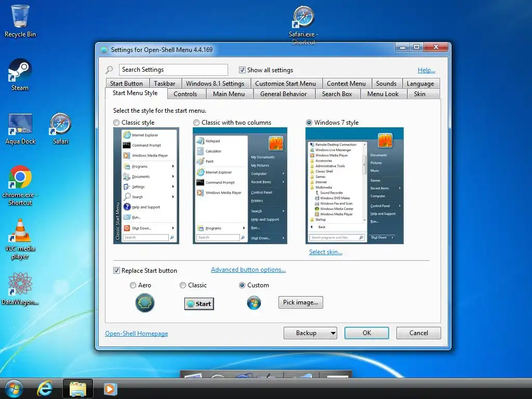Open the Backup dropdown arrow
532x399 pixels.
pos(333,333)
